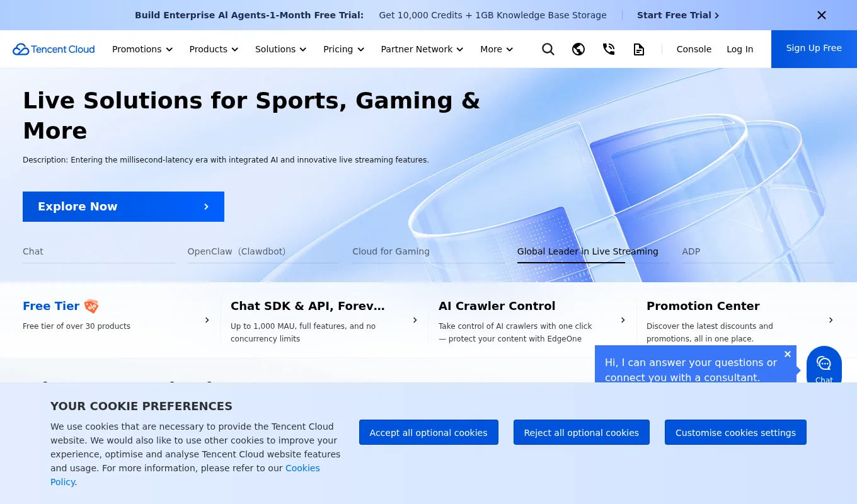Image resolution: width=857 pixels, height=504 pixels.
Task: Open the globe language selector icon
Action: click(x=578, y=49)
